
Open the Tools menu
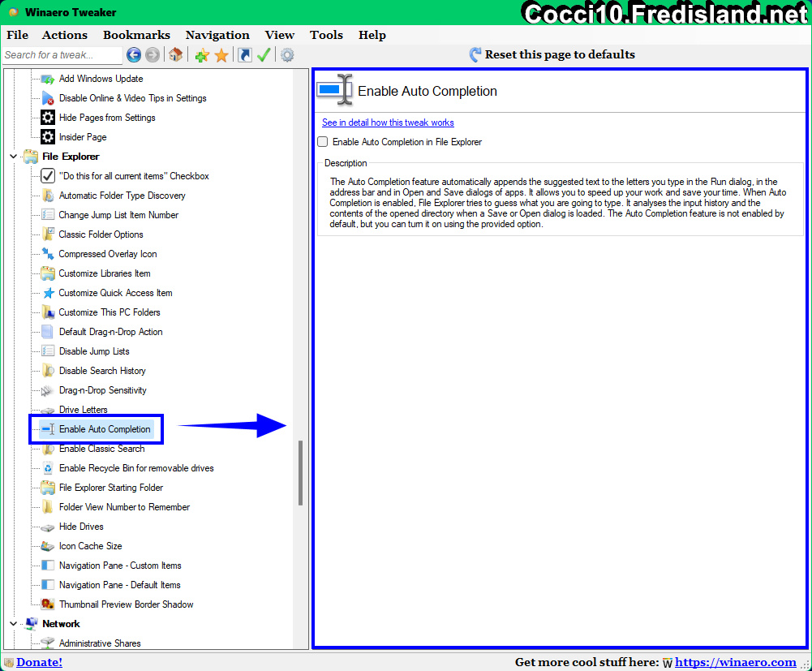click(x=326, y=35)
